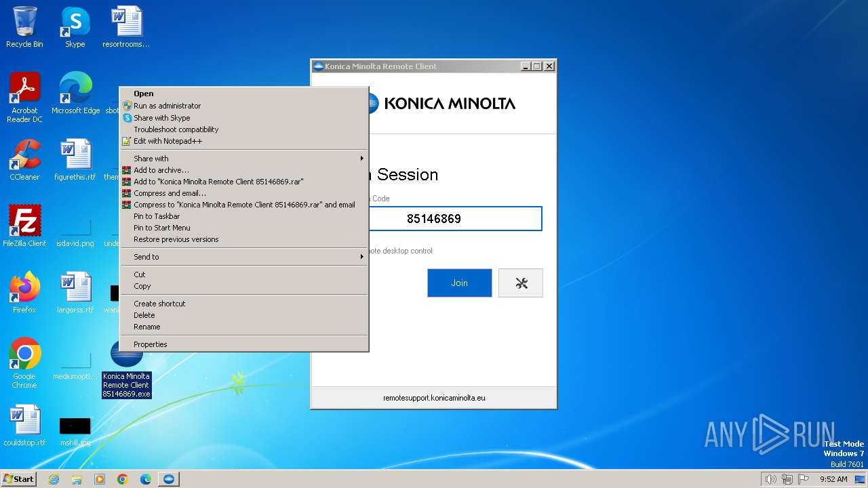The height and width of the screenshot is (488, 868).
Task: Launch Microsoft Edge desktop shortcut
Action: pyautogui.click(x=75, y=93)
